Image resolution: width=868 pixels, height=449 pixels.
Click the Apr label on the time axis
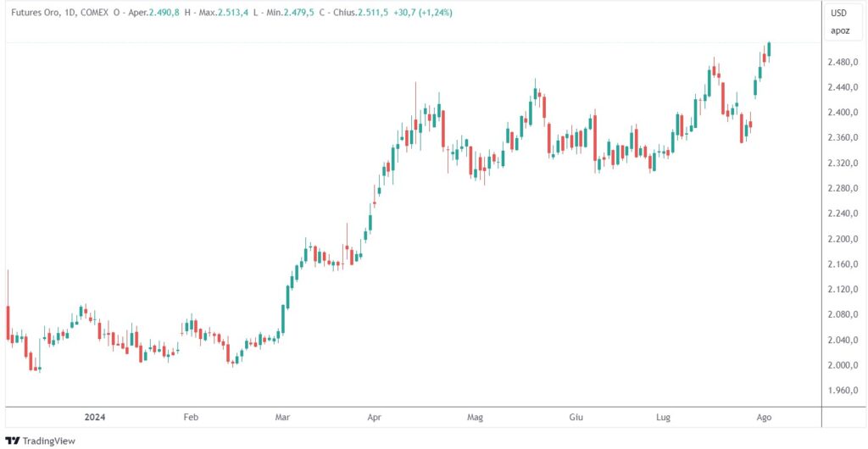coord(374,418)
